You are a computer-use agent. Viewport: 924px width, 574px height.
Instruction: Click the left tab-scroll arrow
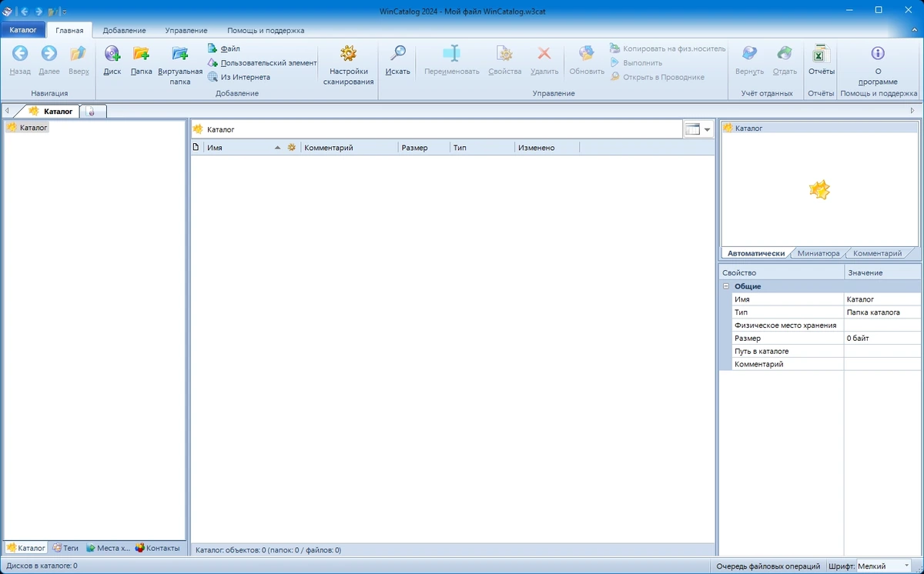point(7,111)
